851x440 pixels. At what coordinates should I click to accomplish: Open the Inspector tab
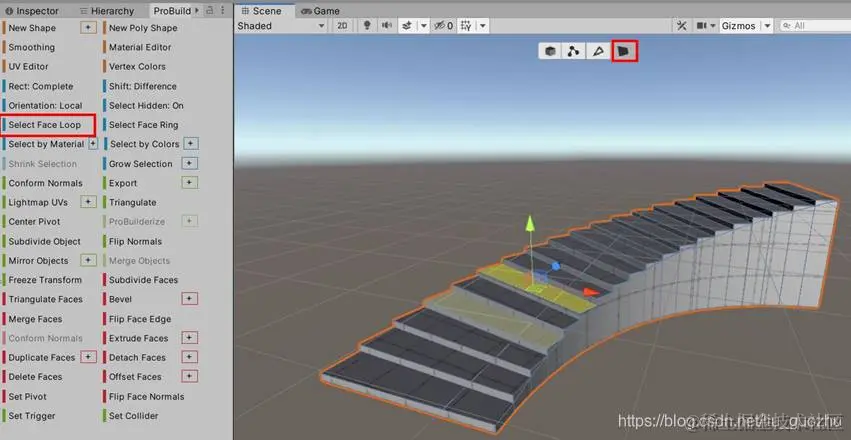(32, 11)
